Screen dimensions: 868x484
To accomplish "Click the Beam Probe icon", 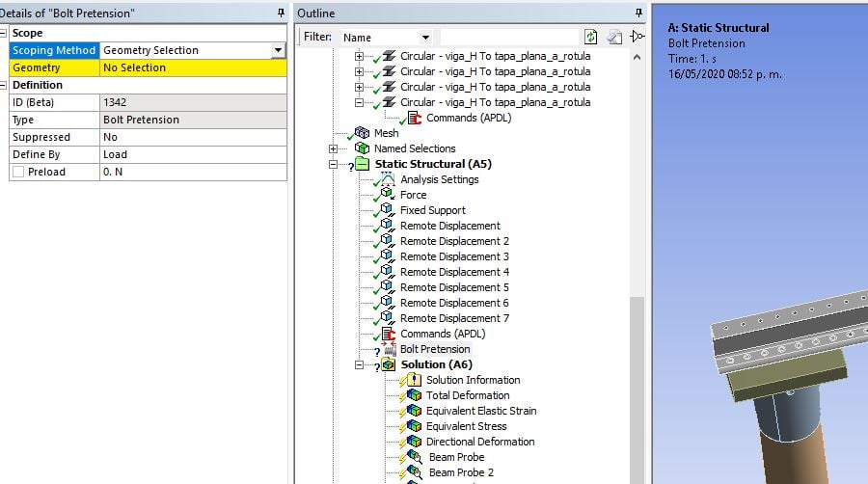I will point(415,456).
